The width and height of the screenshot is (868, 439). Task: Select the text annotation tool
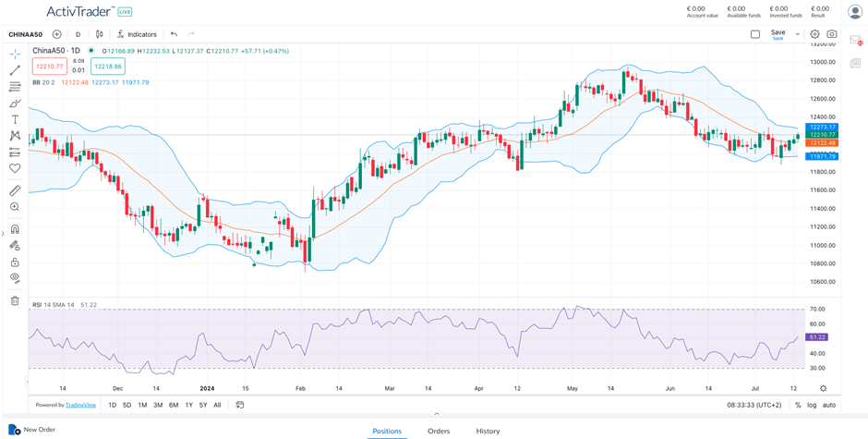[x=15, y=119]
